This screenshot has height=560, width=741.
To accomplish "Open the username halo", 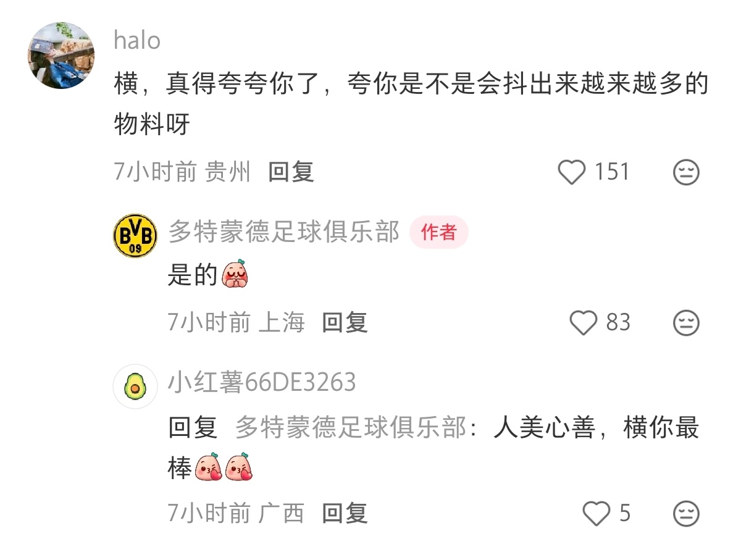I will [x=137, y=41].
